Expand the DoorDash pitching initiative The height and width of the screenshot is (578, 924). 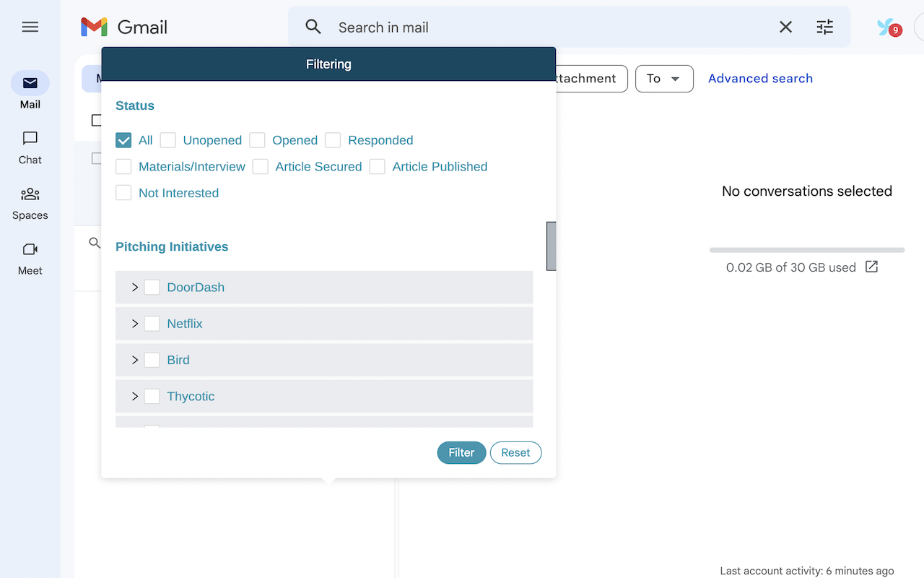point(134,287)
